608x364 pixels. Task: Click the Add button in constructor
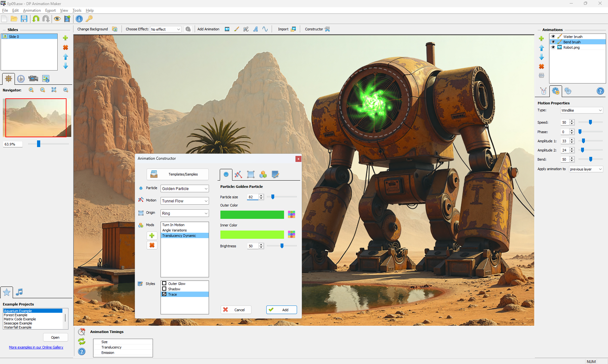click(x=282, y=310)
